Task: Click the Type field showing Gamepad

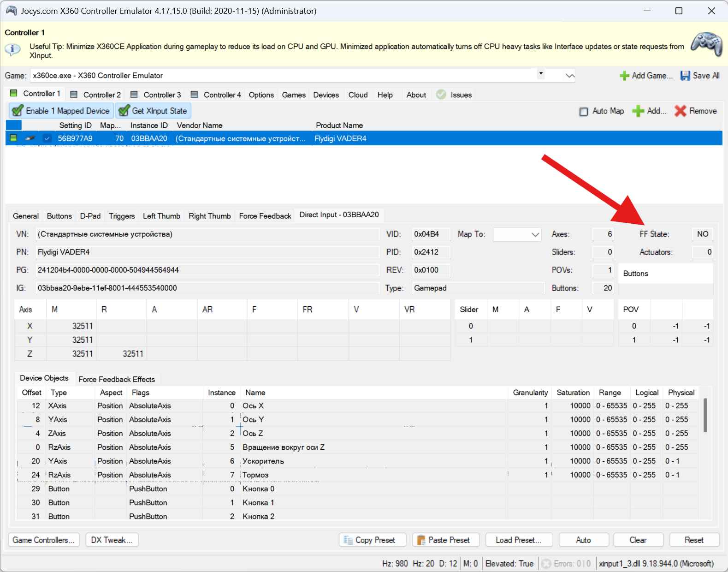Action: (x=479, y=288)
